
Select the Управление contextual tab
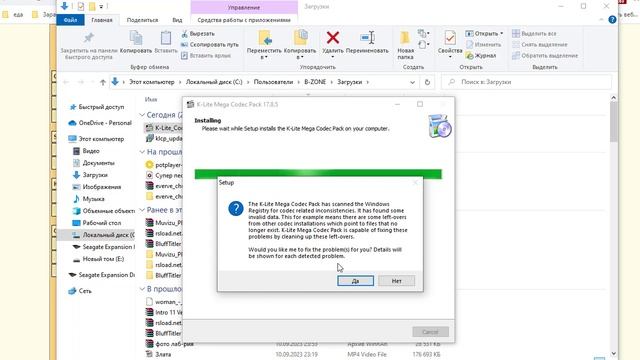(244, 7)
